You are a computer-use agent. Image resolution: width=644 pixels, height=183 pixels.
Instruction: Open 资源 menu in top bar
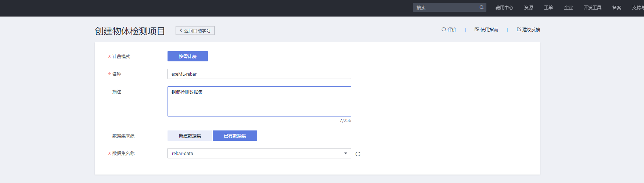coord(528,7)
